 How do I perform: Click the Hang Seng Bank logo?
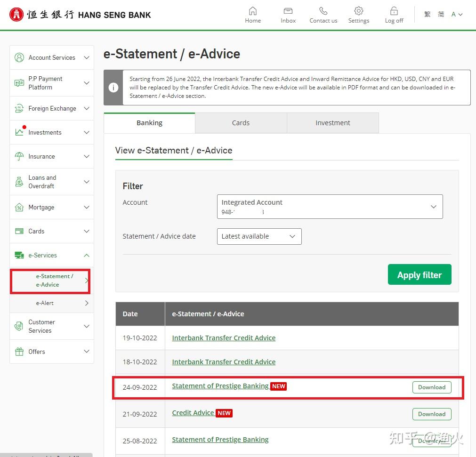pyautogui.click(x=80, y=15)
